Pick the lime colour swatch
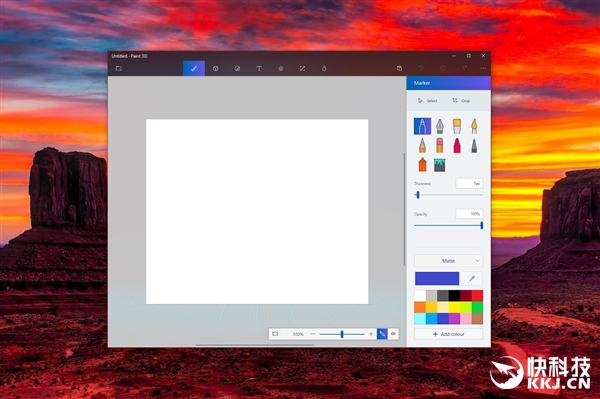 (466, 307)
